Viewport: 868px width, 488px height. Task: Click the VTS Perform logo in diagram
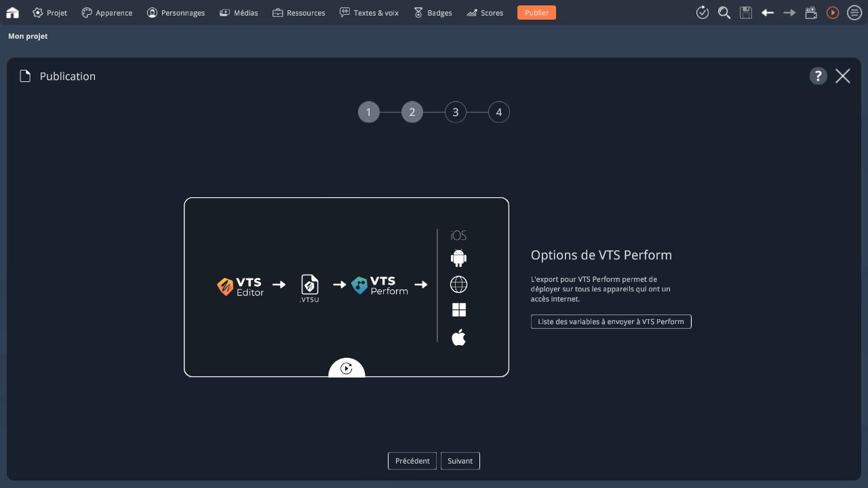[x=380, y=285]
